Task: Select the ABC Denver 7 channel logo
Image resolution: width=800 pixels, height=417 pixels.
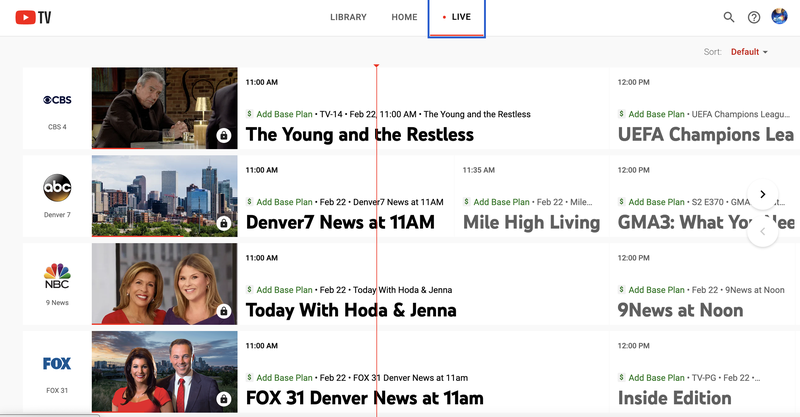Action: 57,188
